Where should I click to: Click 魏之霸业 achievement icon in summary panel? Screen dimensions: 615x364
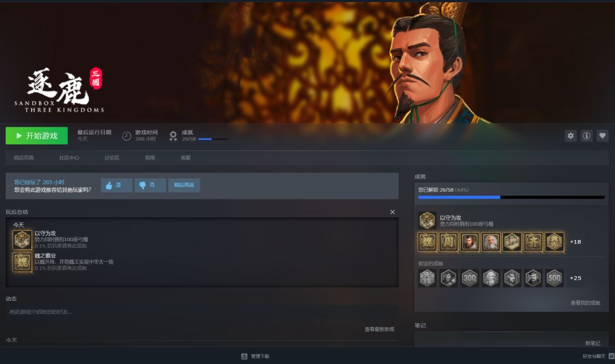coord(22,262)
